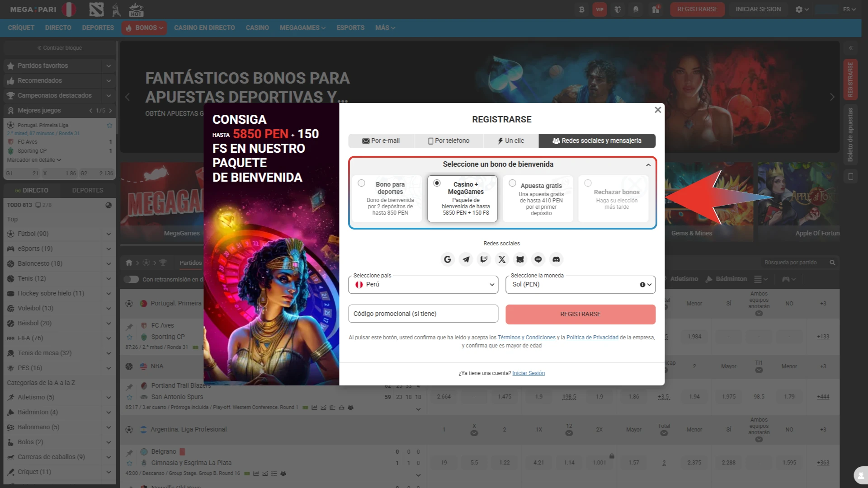
Task: Collapse the welcome bonus selector
Action: coord(648,165)
